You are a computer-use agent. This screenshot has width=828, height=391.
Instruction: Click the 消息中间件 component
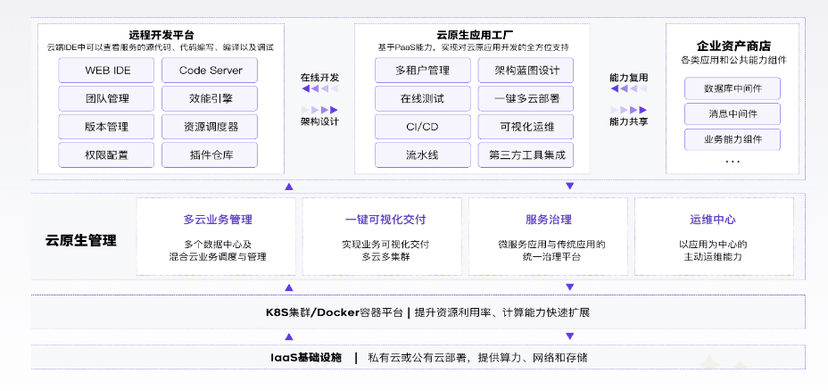tap(732, 114)
